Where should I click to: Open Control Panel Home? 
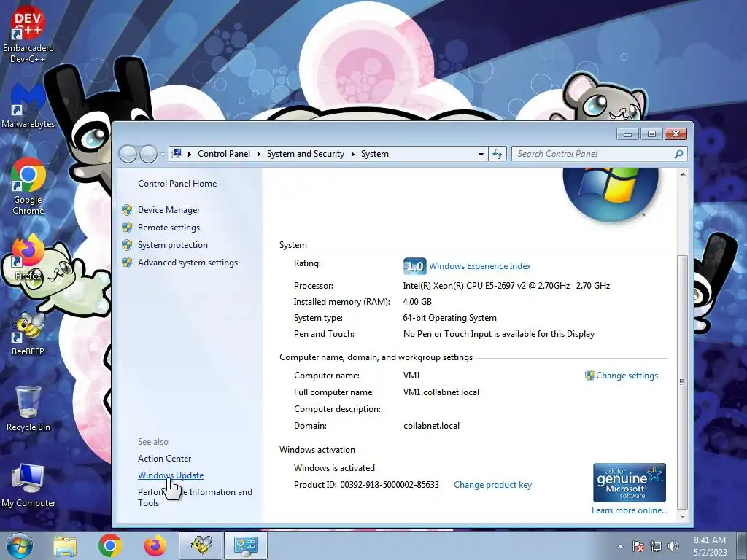(177, 184)
